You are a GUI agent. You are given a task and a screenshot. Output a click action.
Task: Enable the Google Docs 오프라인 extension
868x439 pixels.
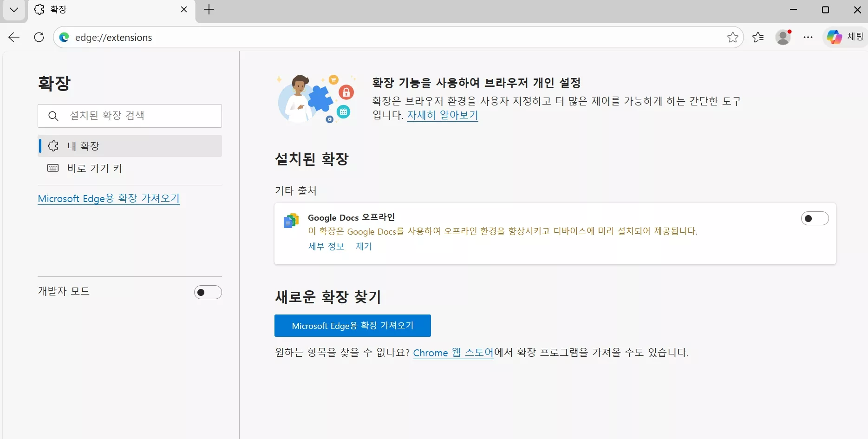pos(815,218)
